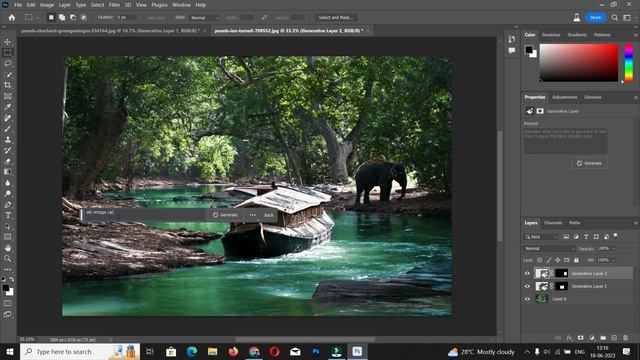The height and width of the screenshot is (360, 640).
Task: Add a layer mask from Layers panel
Action: point(580,338)
